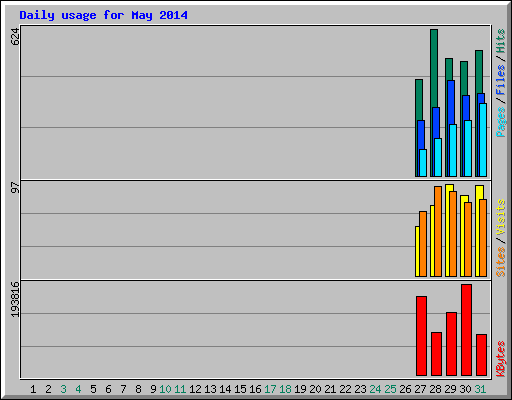Screen dimensions: 512x400
Task: Click the red KBytes bar for day 28
Action: (436, 354)
